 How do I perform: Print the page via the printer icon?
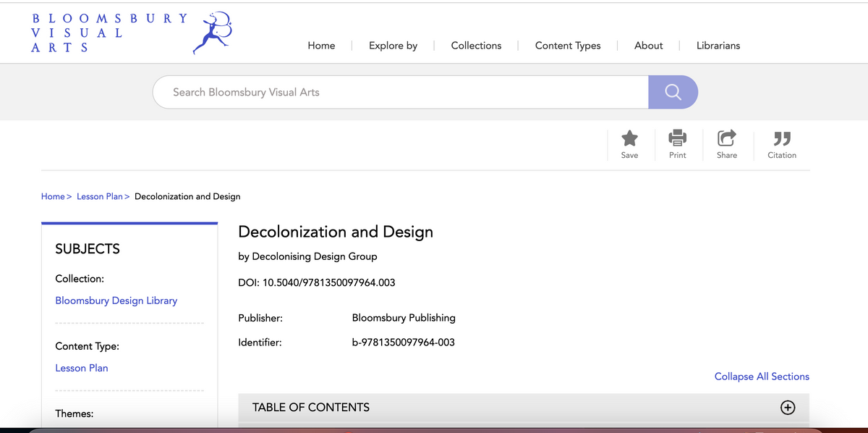click(678, 138)
